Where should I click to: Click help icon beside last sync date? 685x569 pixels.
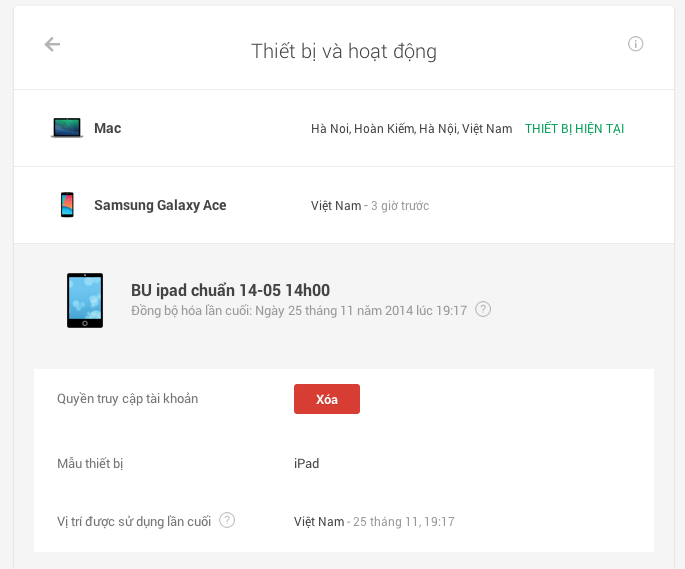click(483, 310)
